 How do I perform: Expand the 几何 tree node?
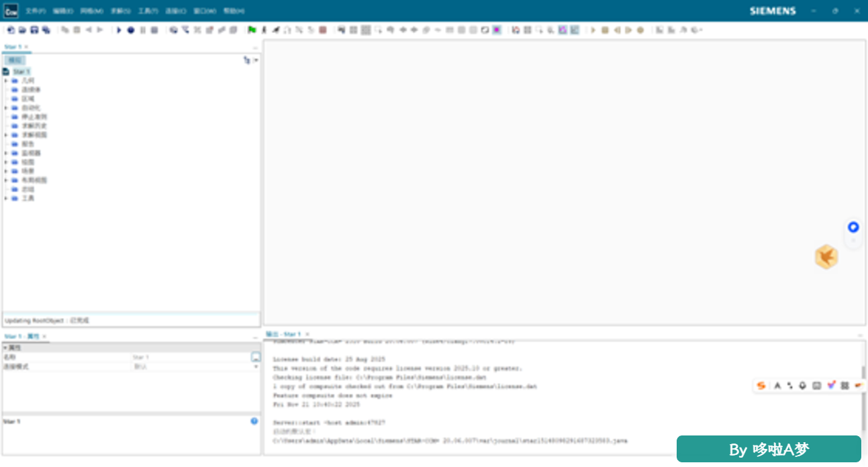[6, 81]
